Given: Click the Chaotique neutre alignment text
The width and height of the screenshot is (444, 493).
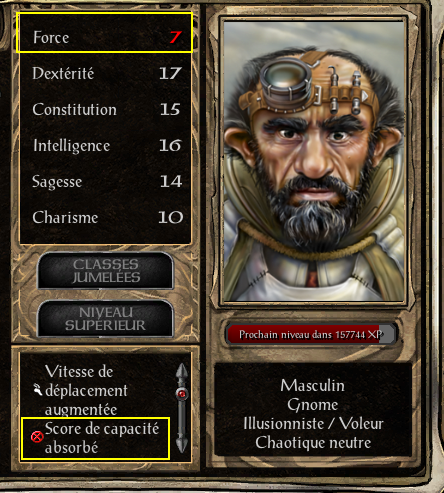Looking at the screenshot, I should [313, 443].
